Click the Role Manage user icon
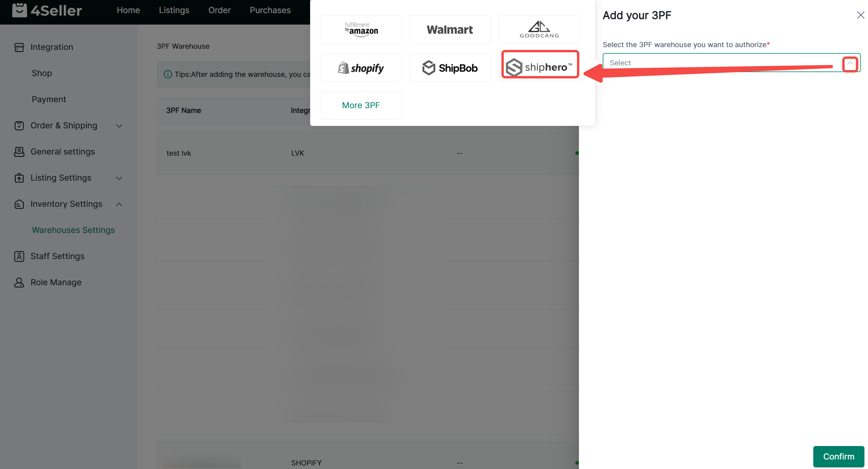The width and height of the screenshot is (868, 469). (x=19, y=282)
